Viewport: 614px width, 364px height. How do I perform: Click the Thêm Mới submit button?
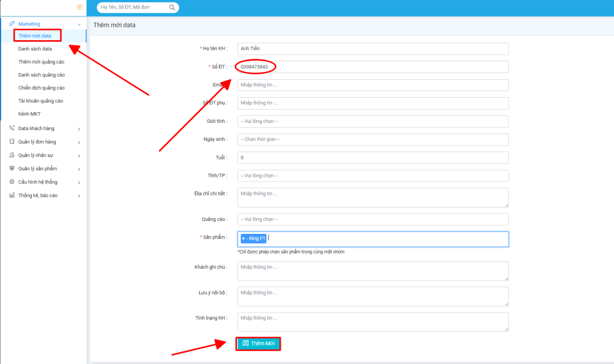[x=258, y=344]
